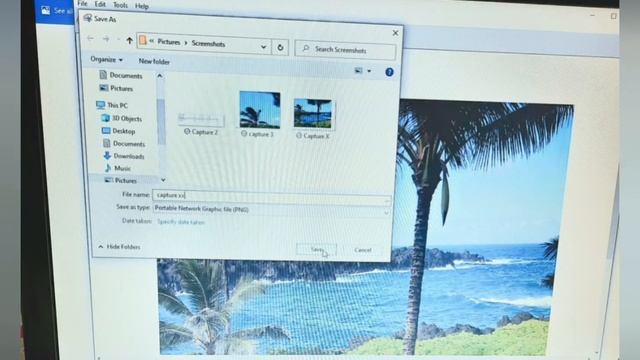Change the view layout icon

[358, 71]
